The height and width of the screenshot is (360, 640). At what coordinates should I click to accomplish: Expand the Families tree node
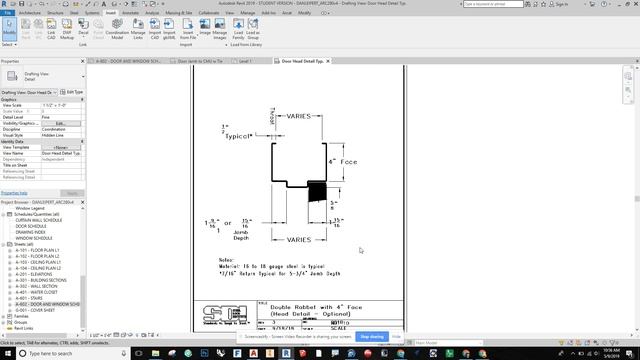point(3,316)
